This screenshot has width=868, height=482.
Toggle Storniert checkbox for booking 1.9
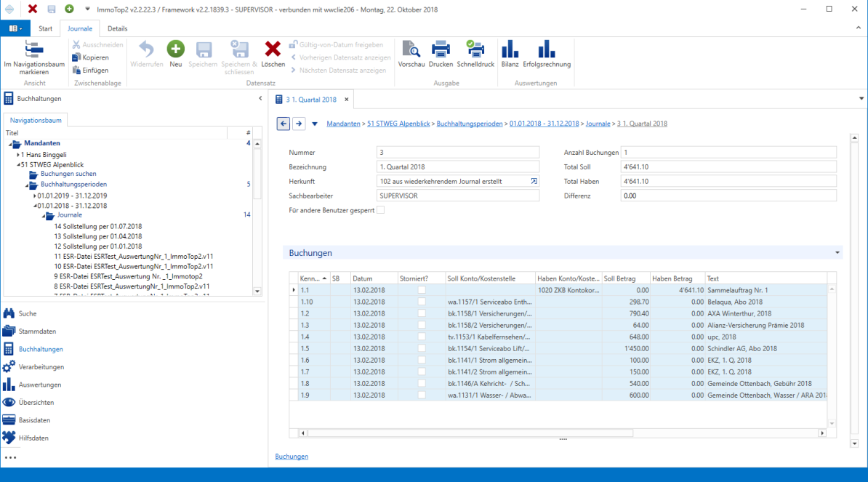(x=422, y=395)
